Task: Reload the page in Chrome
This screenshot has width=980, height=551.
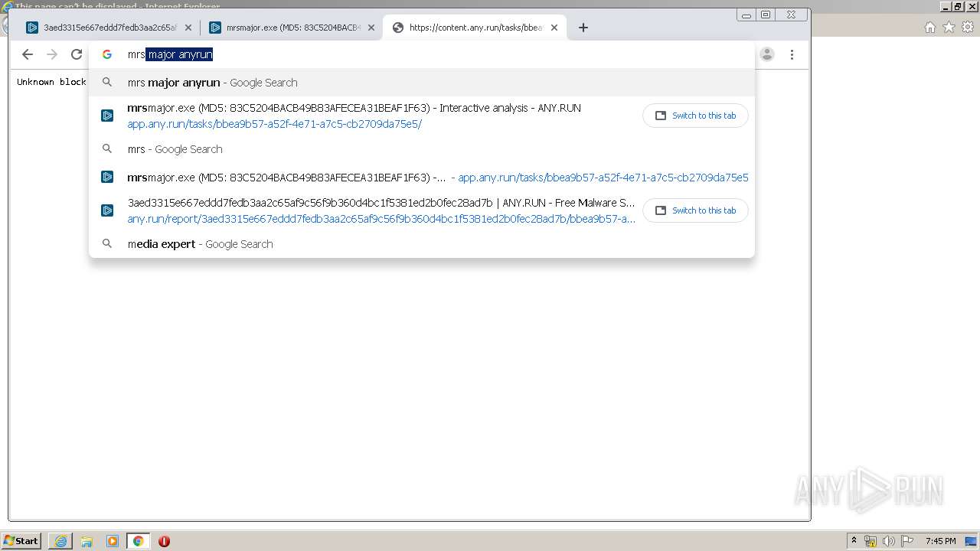Action: click(x=77, y=54)
